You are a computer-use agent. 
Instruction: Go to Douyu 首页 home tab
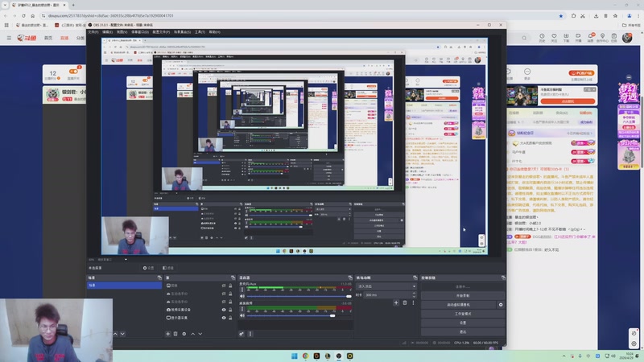point(48,38)
